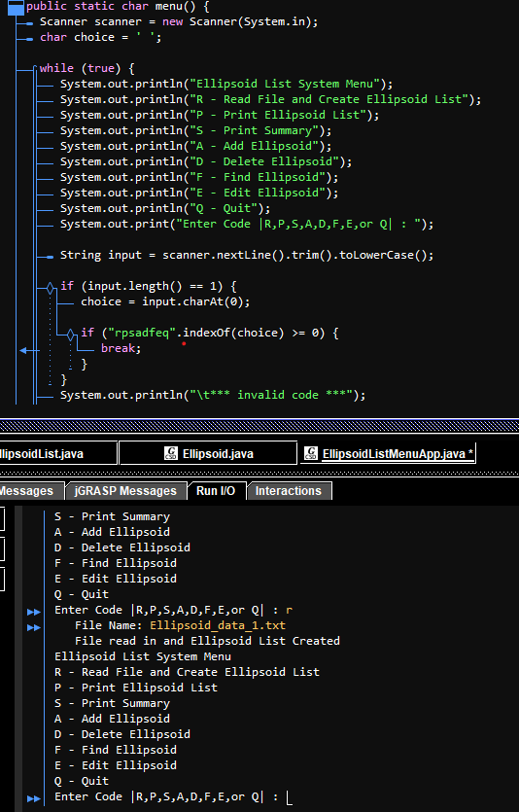Click the input arrow beside the last Enter Code prompt
This screenshot has height=812, width=519.
click(x=34, y=798)
